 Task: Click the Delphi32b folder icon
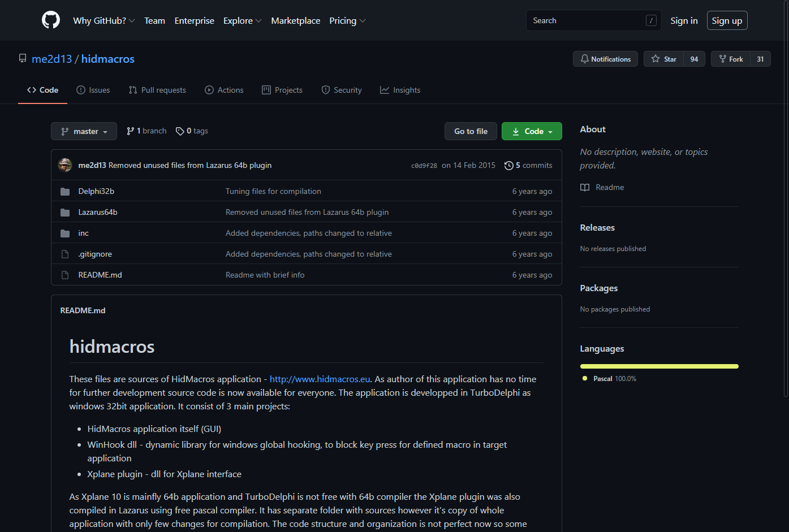[65, 192]
